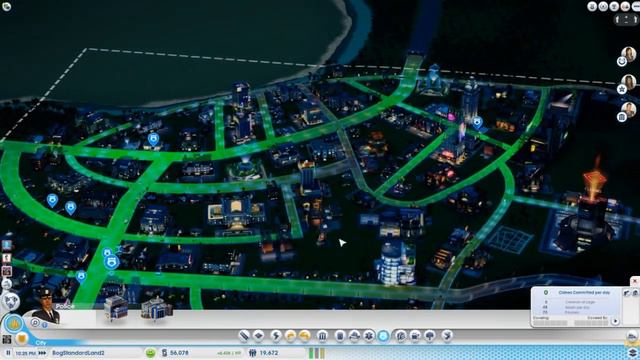Open the Zones menu
The image size is (640, 360).
(x=258, y=336)
